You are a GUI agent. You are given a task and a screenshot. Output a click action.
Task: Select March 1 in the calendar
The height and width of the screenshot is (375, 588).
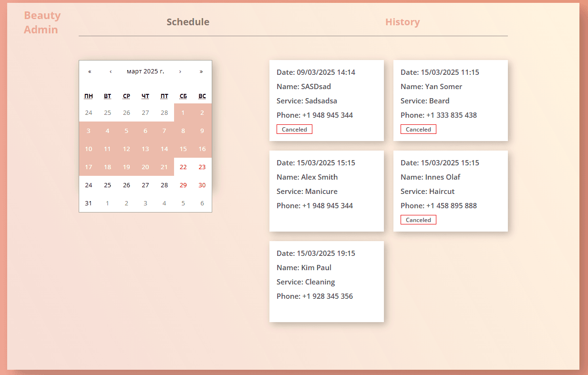tap(183, 112)
